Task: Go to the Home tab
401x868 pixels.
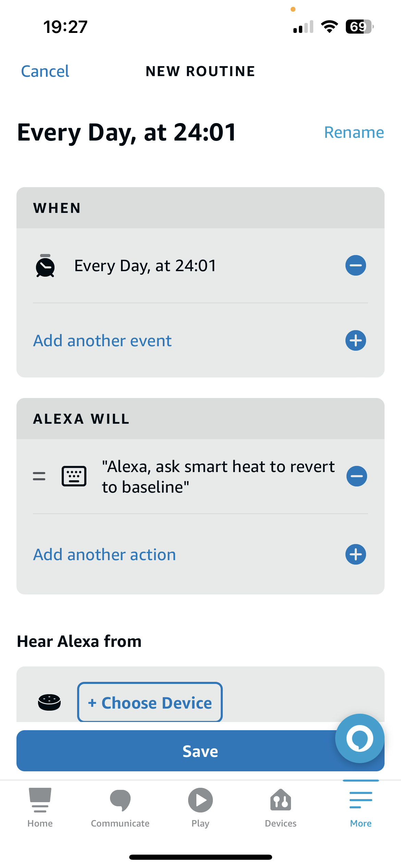Action: tap(40, 807)
